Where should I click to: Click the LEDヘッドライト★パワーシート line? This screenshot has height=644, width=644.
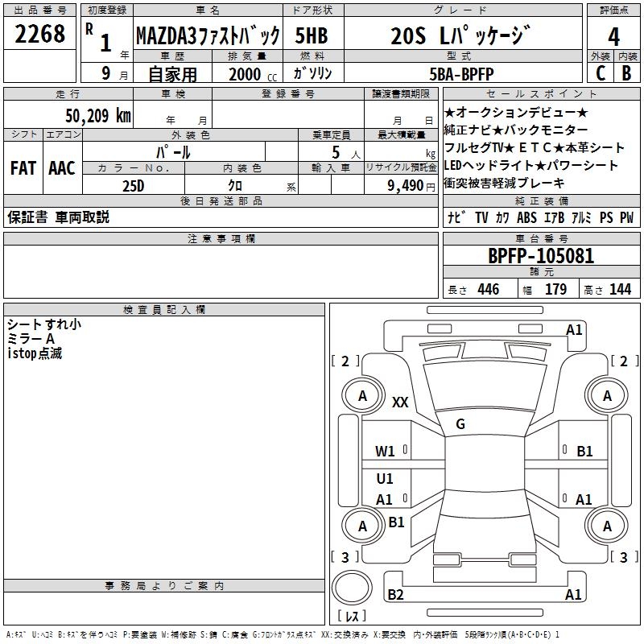pyautogui.click(x=530, y=165)
